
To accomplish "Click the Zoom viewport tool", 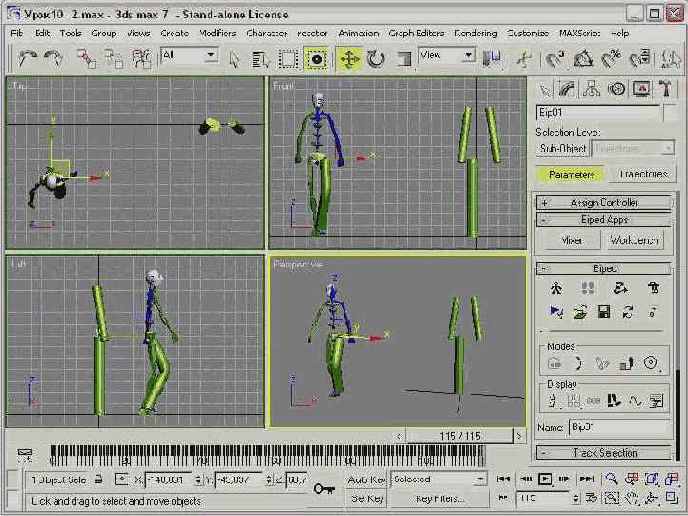I will 611,479.
